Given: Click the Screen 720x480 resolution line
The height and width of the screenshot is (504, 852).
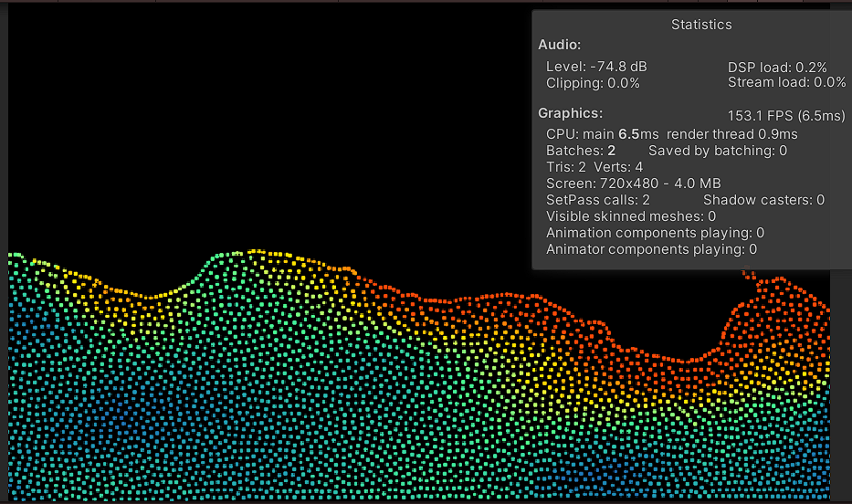Looking at the screenshot, I should click(633, 184).
